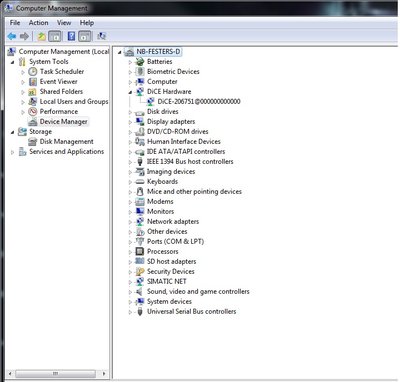
Task: Open the Help menu
Action: point(87,23)
